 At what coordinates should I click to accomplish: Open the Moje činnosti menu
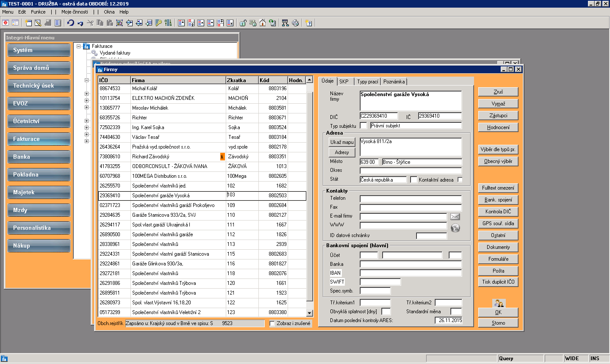[x=75, y=12]
